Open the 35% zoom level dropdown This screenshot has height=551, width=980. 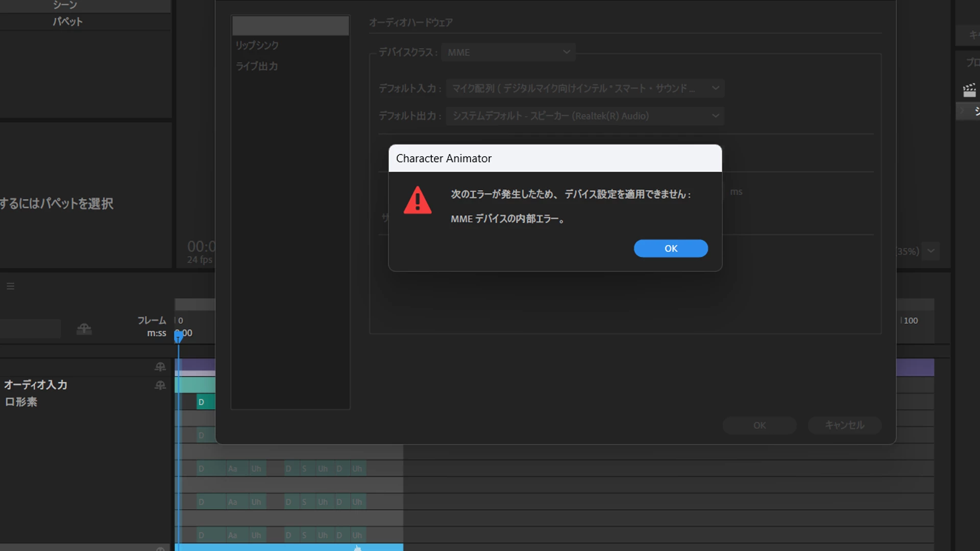click(930, 251)
